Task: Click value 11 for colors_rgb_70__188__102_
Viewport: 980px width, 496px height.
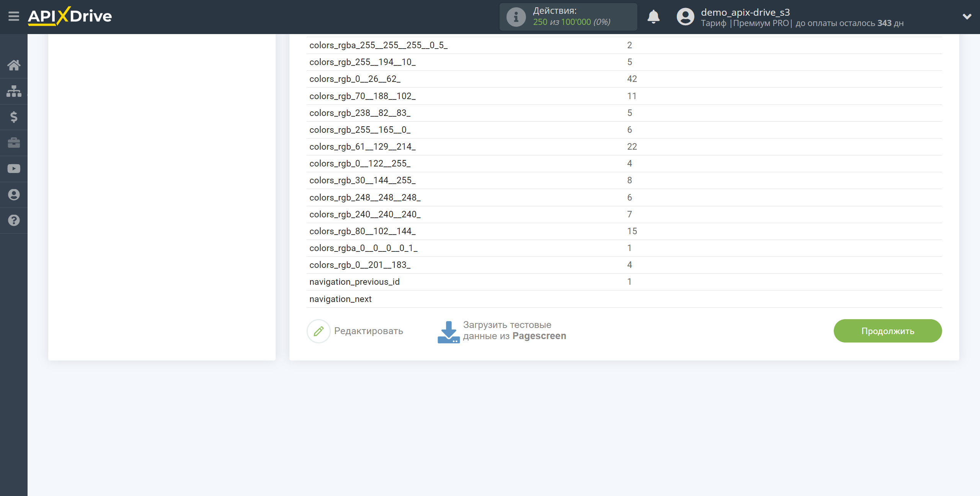Action: pyautogui.click(x=632, y=96)
